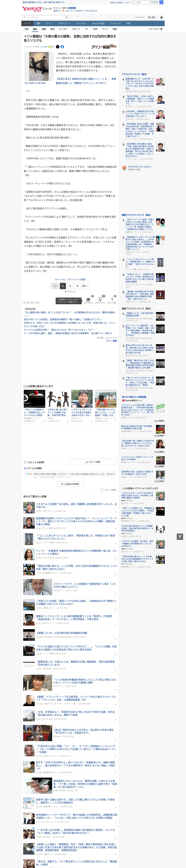Open the ランキング navigation tab
186x868 pixels.
click(x=115, y=24)
